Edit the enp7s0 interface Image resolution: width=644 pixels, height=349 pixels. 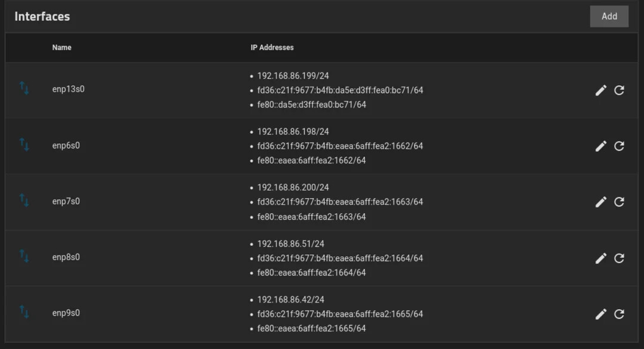click(x=601, y=202)
